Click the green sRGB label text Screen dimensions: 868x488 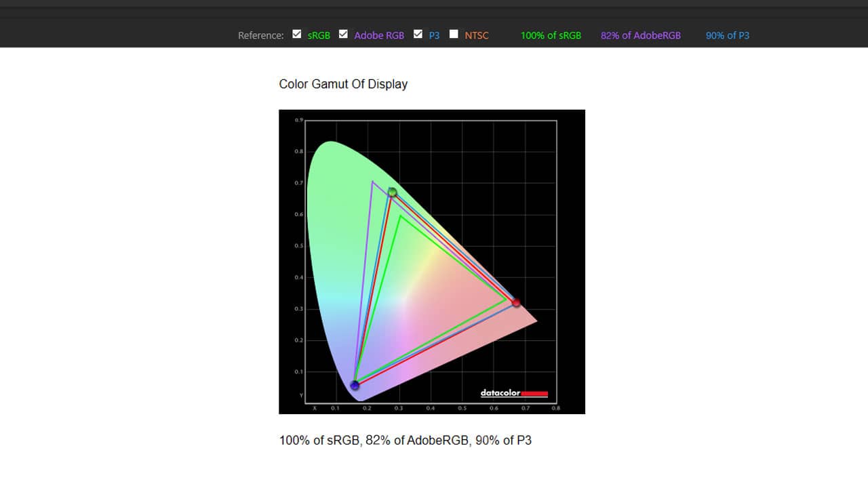pos(319,35)
